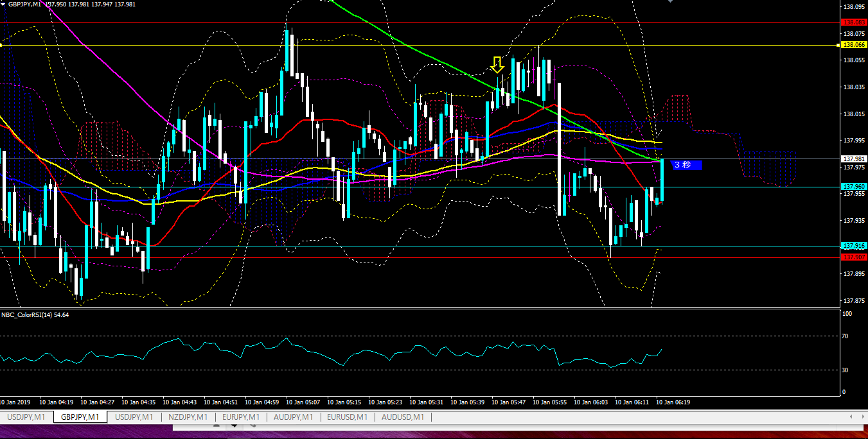
Task: Click the yellow 138.066 price label
Action: coord(853,45)
